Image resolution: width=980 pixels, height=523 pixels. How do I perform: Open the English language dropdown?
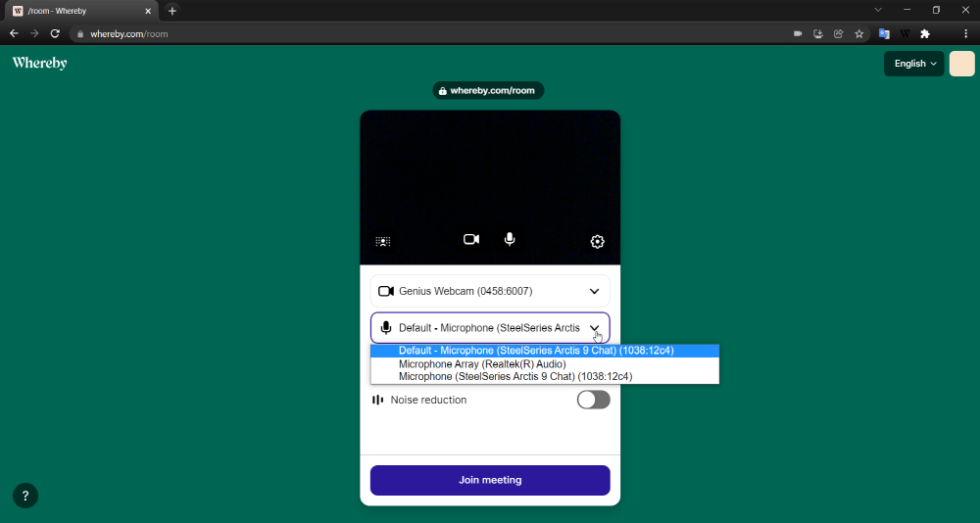[x=913, y=64]
